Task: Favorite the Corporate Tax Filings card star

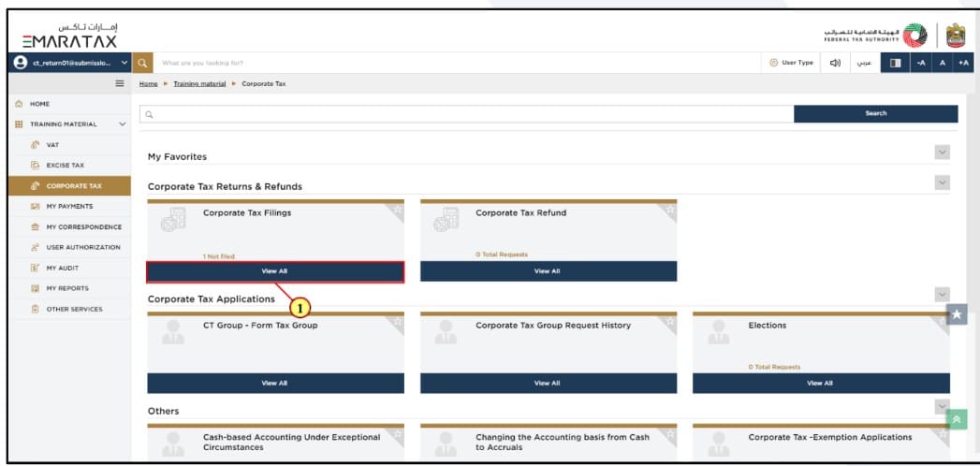Action: pos(398,210)
